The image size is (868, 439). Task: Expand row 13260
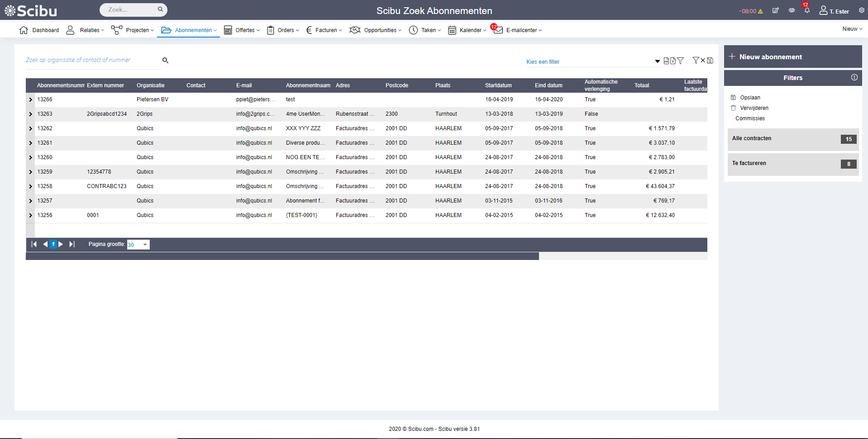click(30, 157)
